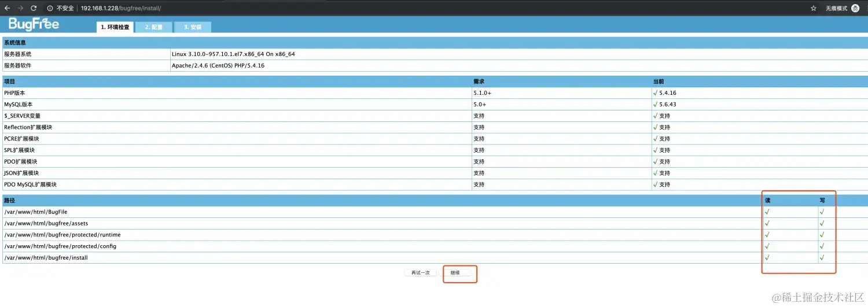Screen dimensions: 868x307
Task: Click the PDO扩展模块 row label
Action: [x=20, y=161]
